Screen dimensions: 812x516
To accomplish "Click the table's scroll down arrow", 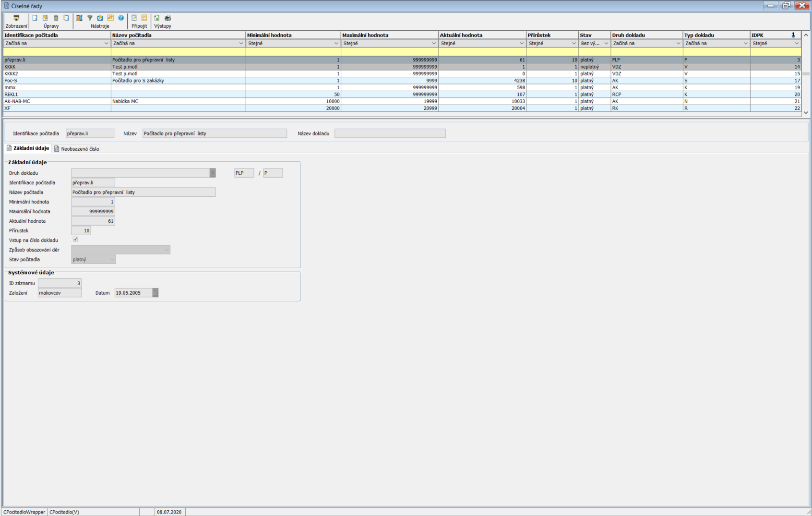I will coord(806,113).
